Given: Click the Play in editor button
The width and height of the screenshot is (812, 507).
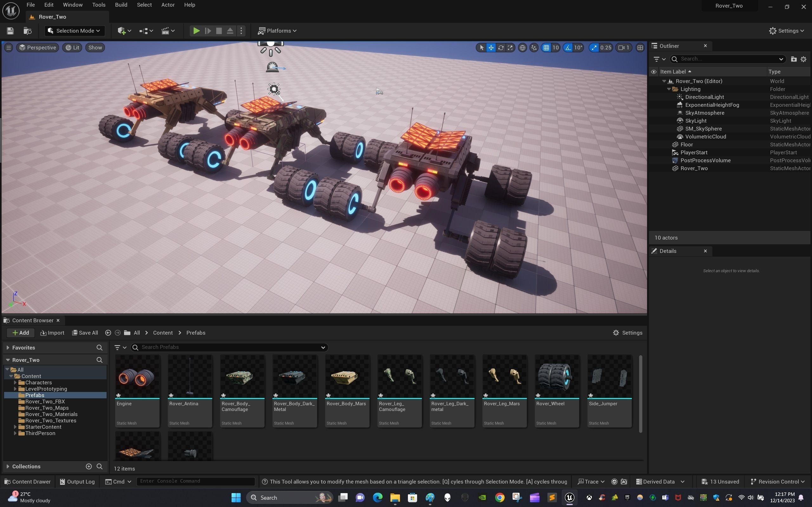Looking at the screenshot, I should (196, 31).
